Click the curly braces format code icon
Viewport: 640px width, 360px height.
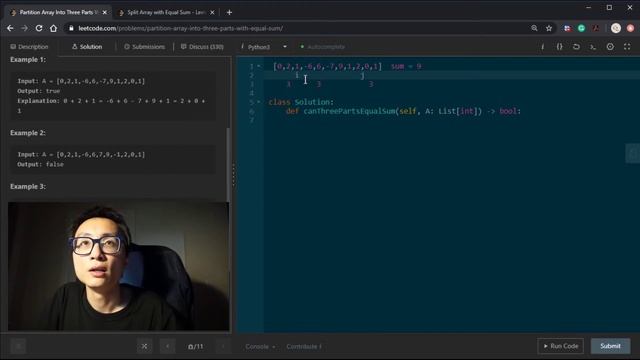pyautogui.click(x=560, y=47)
